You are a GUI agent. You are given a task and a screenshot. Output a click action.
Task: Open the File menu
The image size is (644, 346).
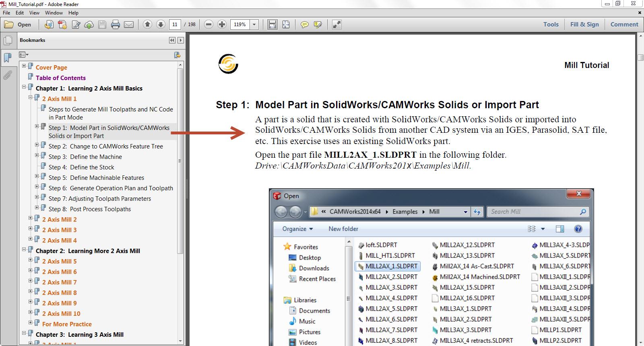(6, 13)
